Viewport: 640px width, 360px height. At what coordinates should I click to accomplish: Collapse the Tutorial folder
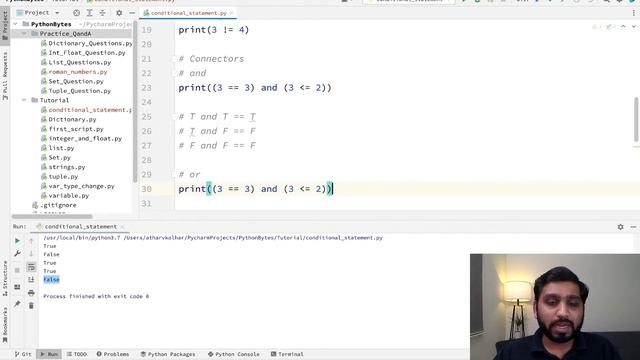coord(24,100)
